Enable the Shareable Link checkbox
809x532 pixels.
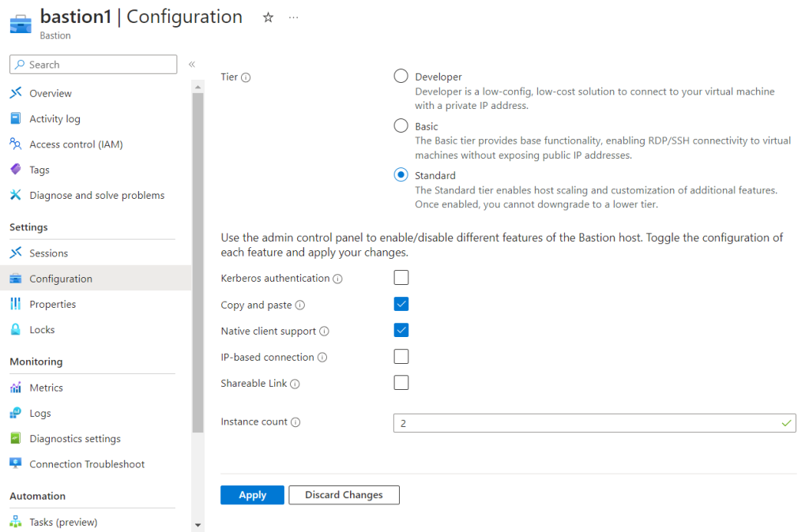(401, 383)
